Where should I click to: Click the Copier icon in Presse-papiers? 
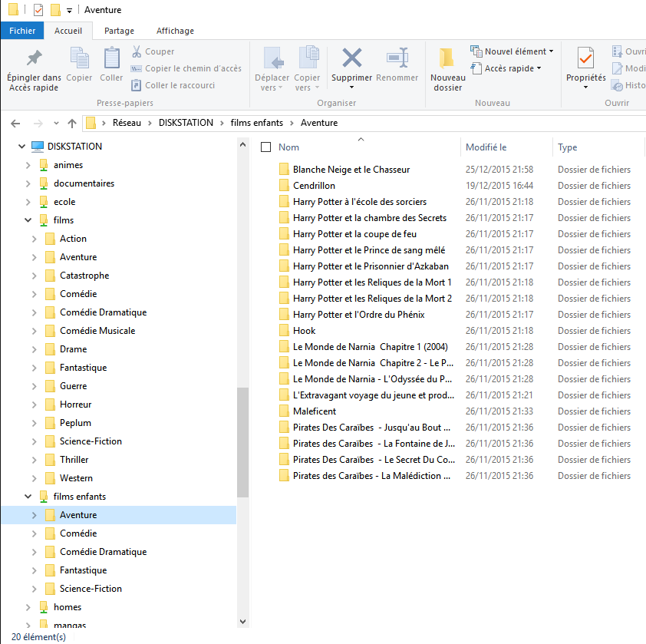[x=79, y=58]
